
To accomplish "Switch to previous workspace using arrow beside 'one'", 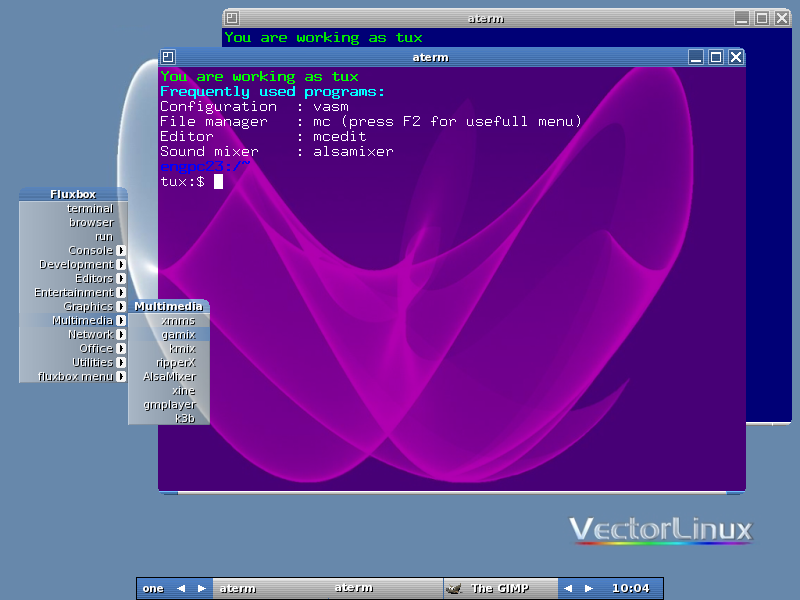I will tap(181, 589).
